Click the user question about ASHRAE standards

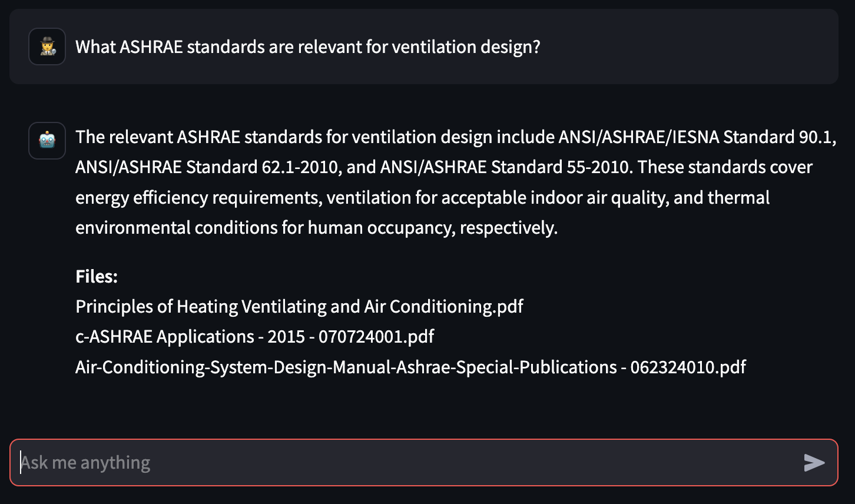(307, 47)
